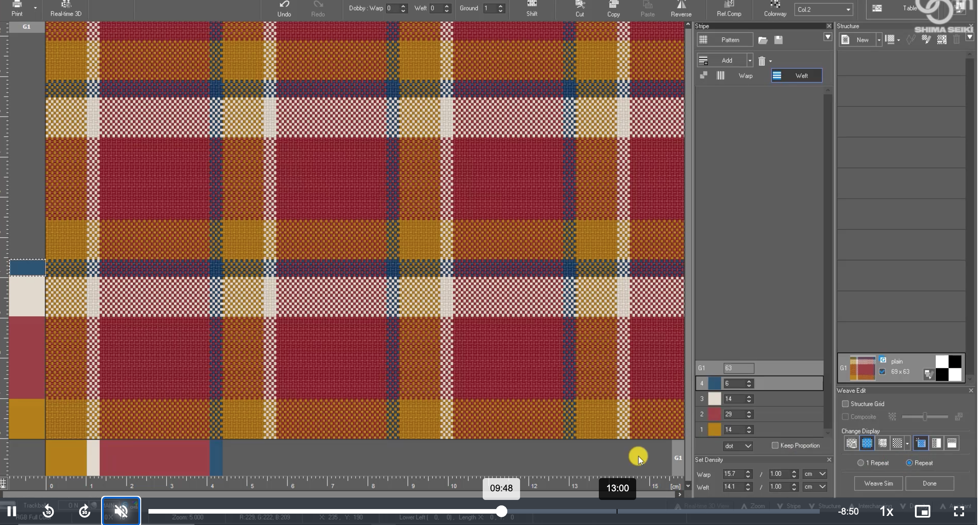
Task: Click yellow color swatch in stripe row 1
Action: pos(715,430)
